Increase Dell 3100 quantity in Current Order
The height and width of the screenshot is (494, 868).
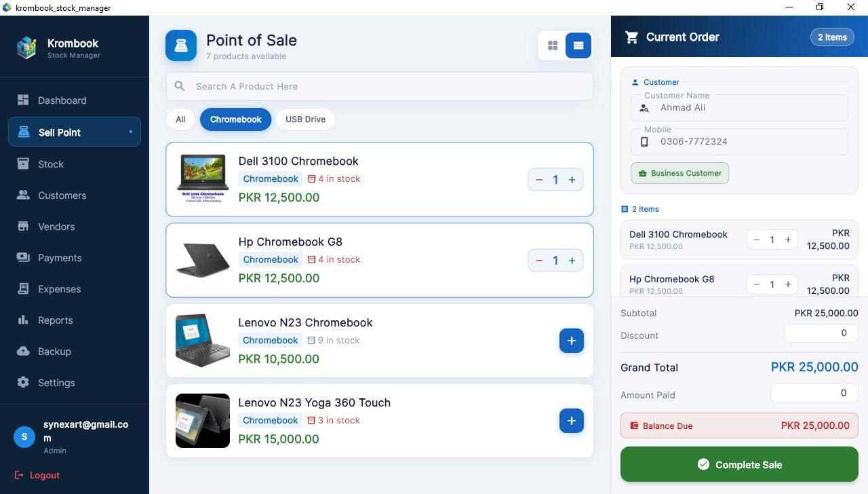coord(788,240)
